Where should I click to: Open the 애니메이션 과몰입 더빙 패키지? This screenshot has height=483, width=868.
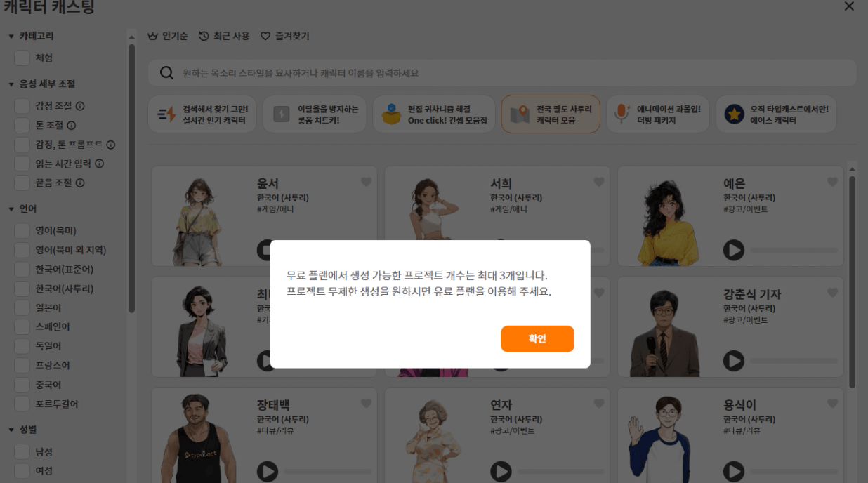click(x=658, y=114)
